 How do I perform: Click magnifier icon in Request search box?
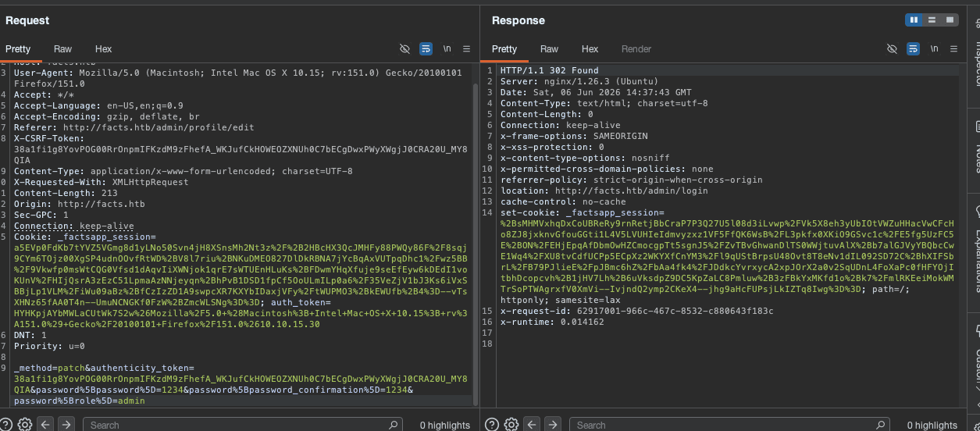(x=394, y=425)
